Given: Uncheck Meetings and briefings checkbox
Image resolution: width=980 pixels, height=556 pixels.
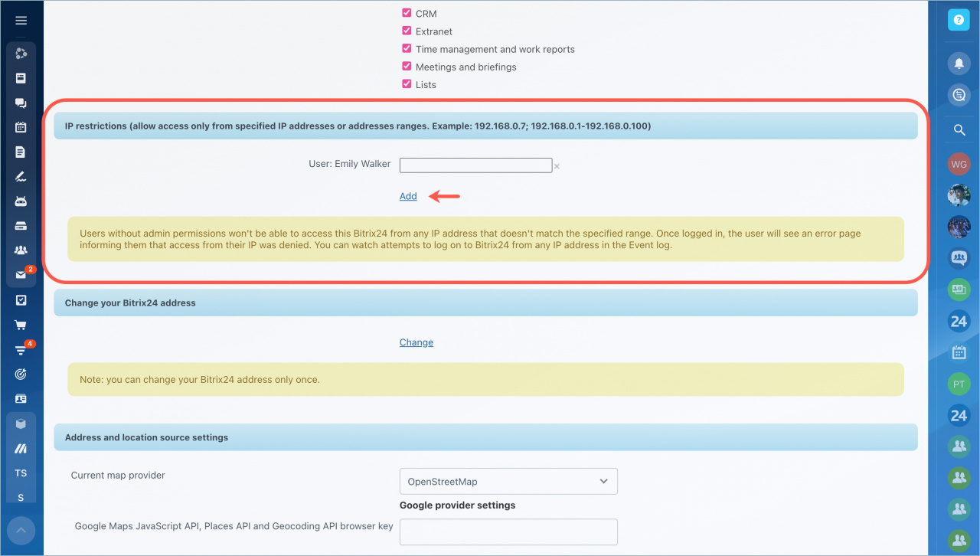Looking at the screenshot, I should tap(407, 66).
